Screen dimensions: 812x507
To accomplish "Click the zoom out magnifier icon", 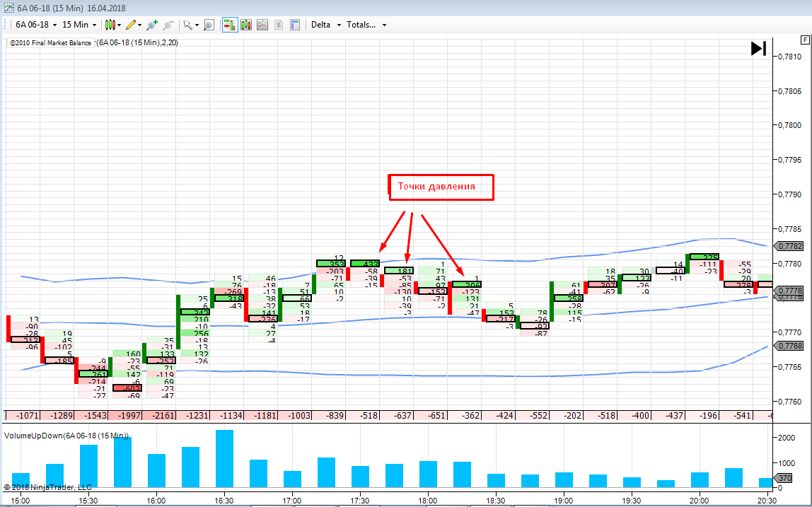I will 168,25.
